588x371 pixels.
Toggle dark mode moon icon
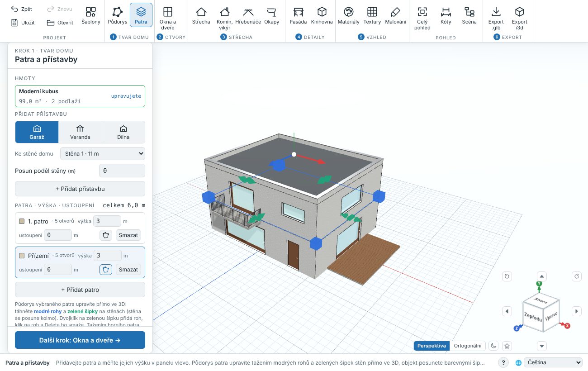[494, 346]
